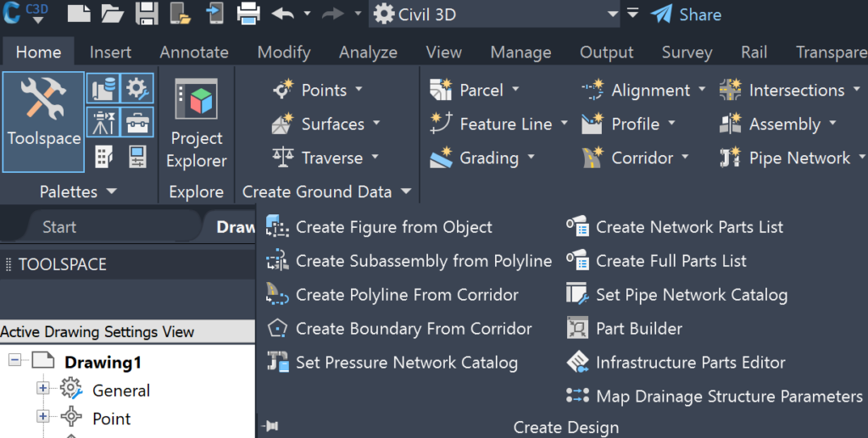Click the Undo arrow icon
Viewport: 868px width, 438px height.
tap(283, 14)
